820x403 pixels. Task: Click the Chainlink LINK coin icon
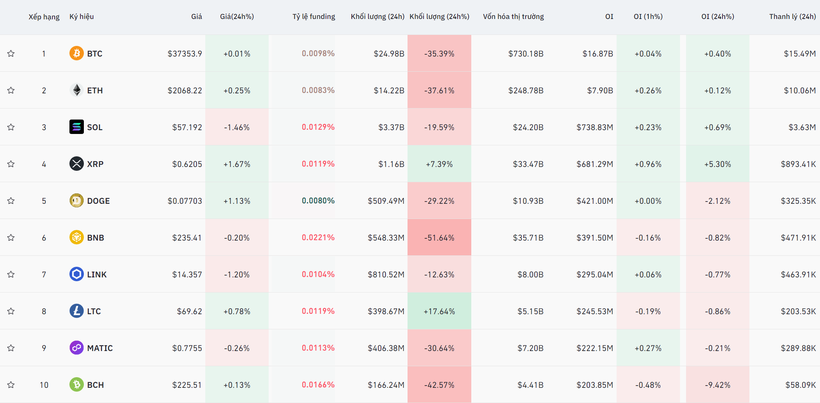[76, 274]
